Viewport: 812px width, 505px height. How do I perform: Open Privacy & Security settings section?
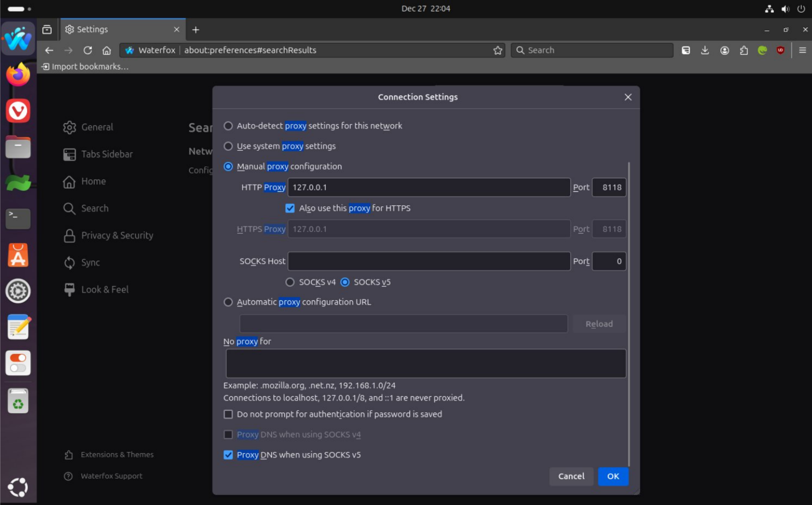coord(117,235)
